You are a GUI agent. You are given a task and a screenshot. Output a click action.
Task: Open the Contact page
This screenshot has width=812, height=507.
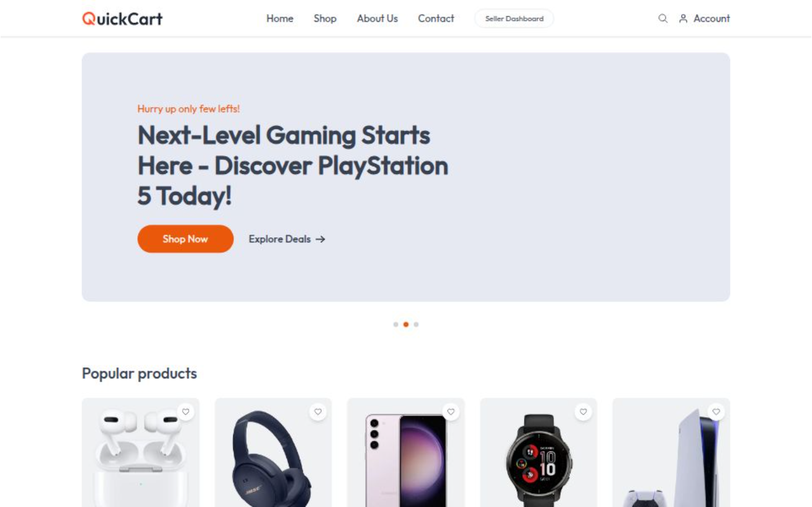point(436,19)
